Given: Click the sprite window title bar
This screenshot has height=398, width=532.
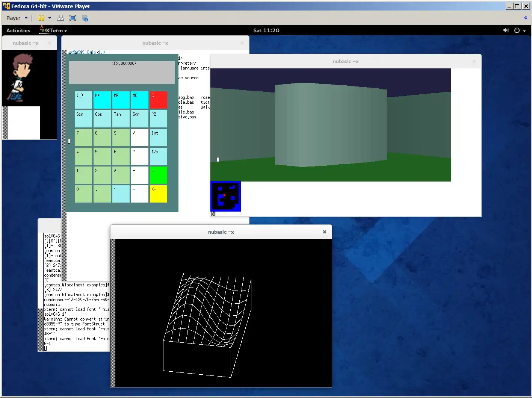Looking at the screenshot, I should (29, 43).
